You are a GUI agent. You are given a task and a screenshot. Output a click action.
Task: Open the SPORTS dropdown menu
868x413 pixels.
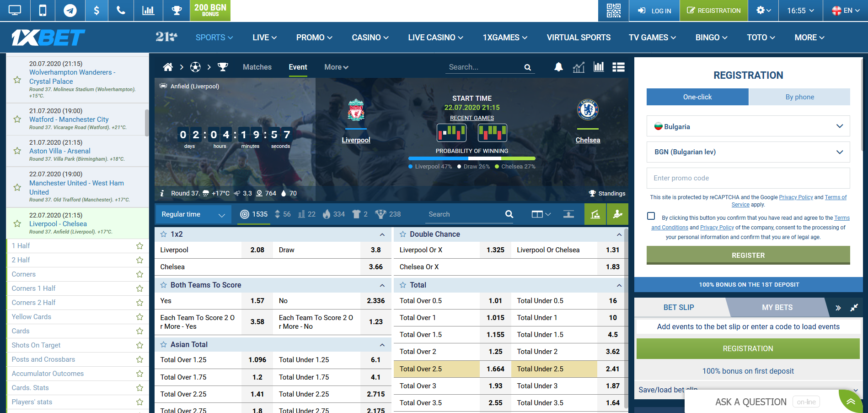[214, 38]
